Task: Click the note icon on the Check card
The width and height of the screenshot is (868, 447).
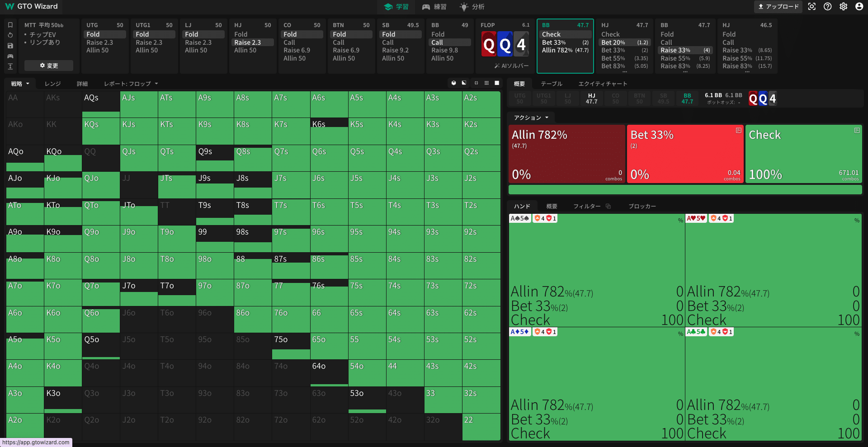Action: click(x=857, y=130)
